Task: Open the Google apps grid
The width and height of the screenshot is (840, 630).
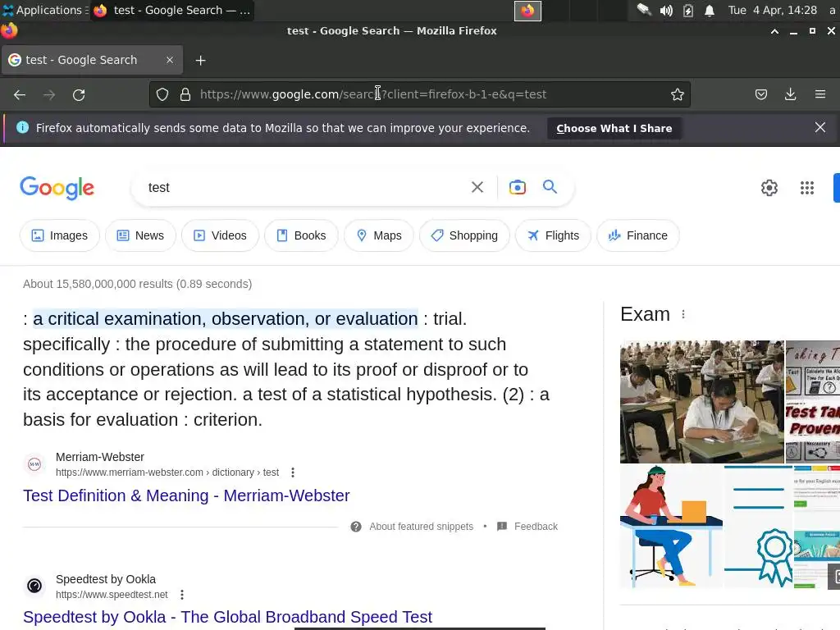Action: click(807, 188)
